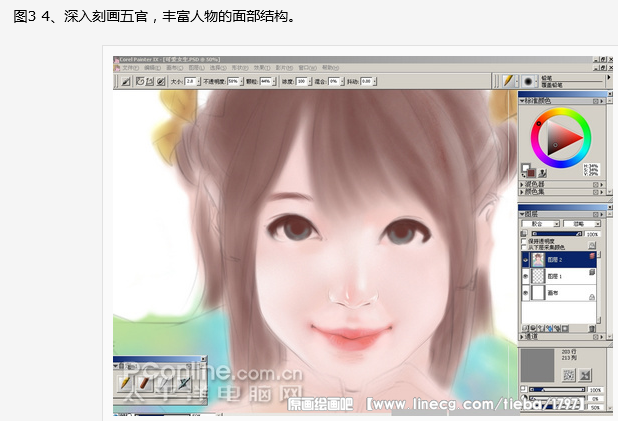618x421 pixels.
Task: Collapse the 标准颜色 color panel
Action: point(522,101)
